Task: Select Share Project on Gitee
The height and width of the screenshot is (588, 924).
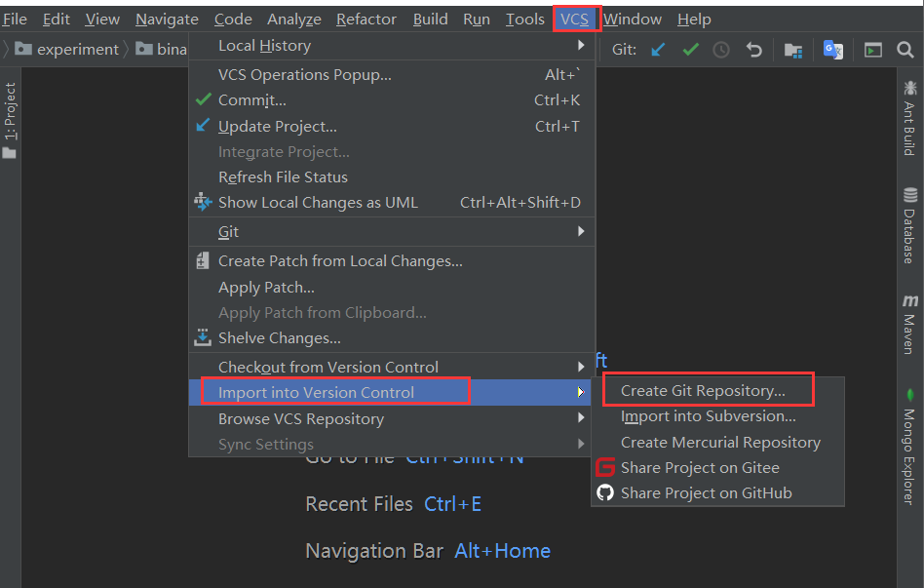Action: click(x=717, y=468)
